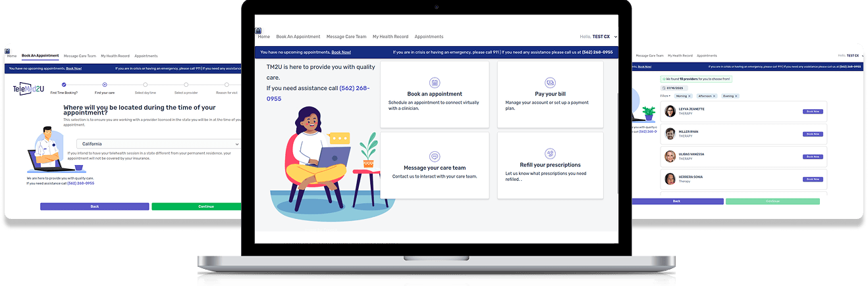Click the 07/10/2025 date field
Image resolution: width=868 pixels, height=286 pixels.
coord(674,87)
